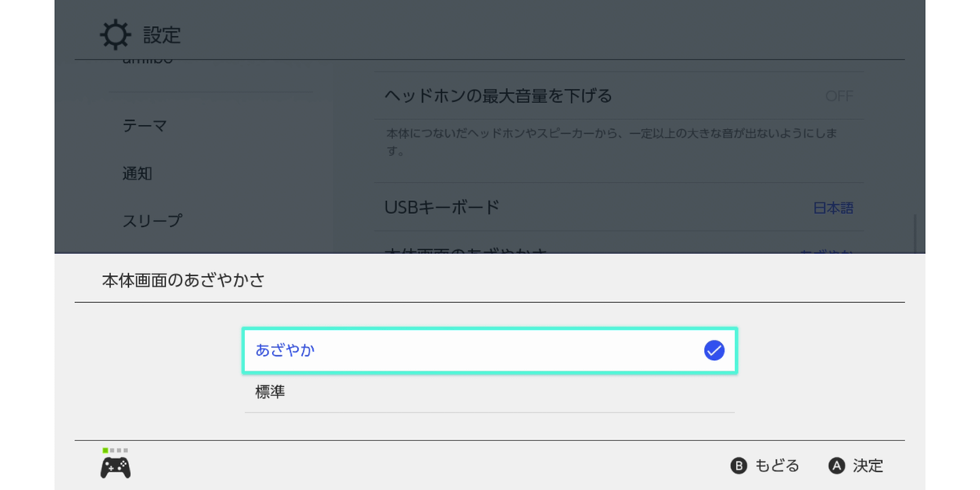Click the settings gear icon

coord(114,35)
